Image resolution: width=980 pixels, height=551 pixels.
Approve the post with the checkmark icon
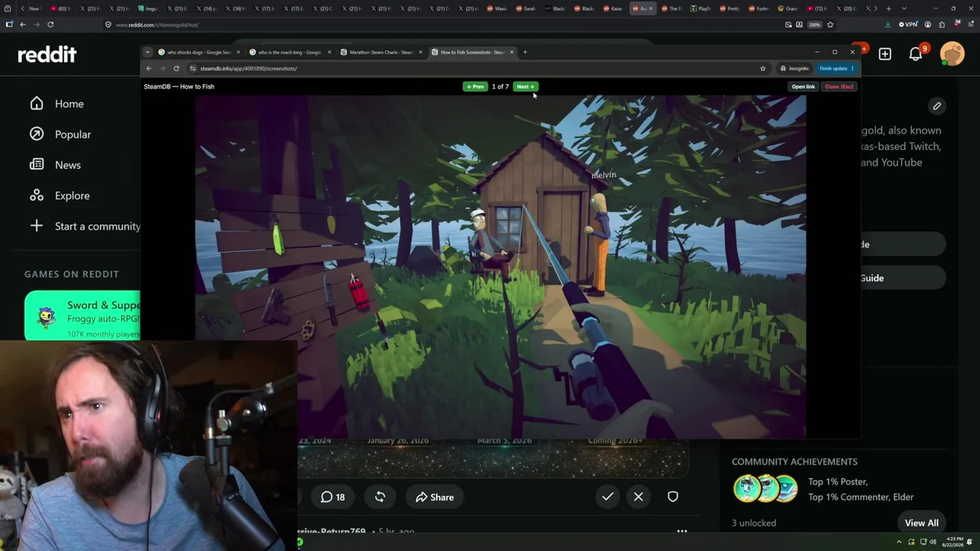pos(607,497)
